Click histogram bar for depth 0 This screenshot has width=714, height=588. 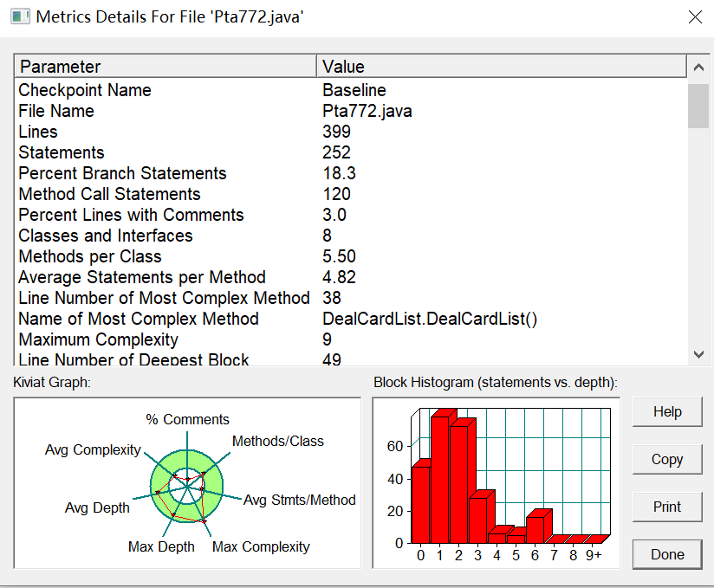pos(421,503)
